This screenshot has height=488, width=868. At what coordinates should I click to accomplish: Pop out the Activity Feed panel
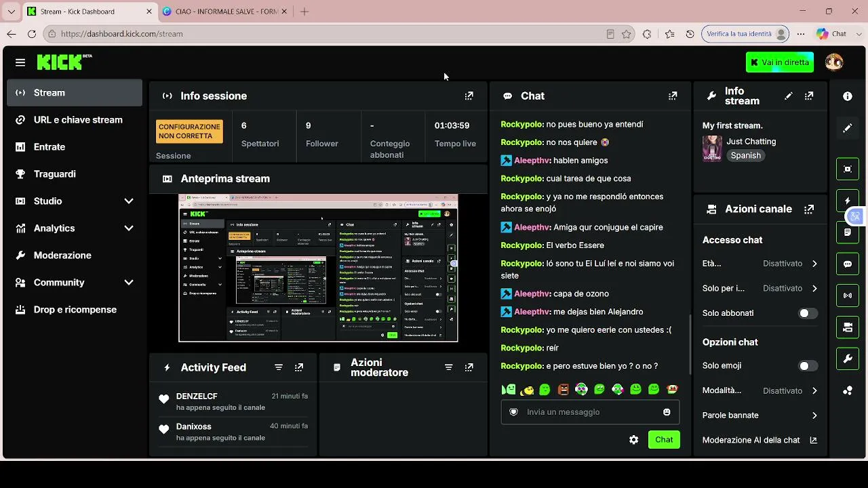(x=299, y=367)
